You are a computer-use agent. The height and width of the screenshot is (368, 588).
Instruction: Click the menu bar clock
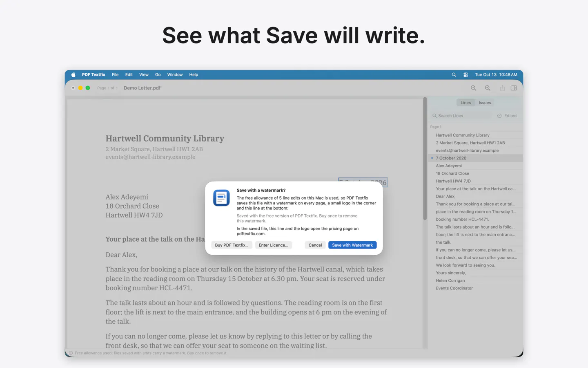click(x=496, y=75)
